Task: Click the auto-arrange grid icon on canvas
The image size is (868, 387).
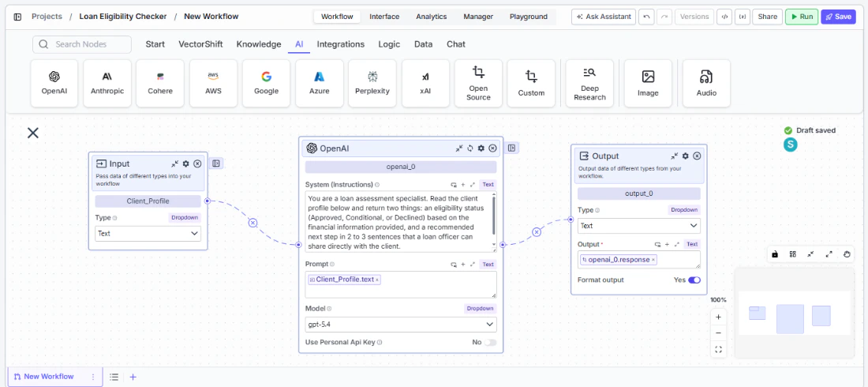Action: pyautogui.click(x=793, y=254)
